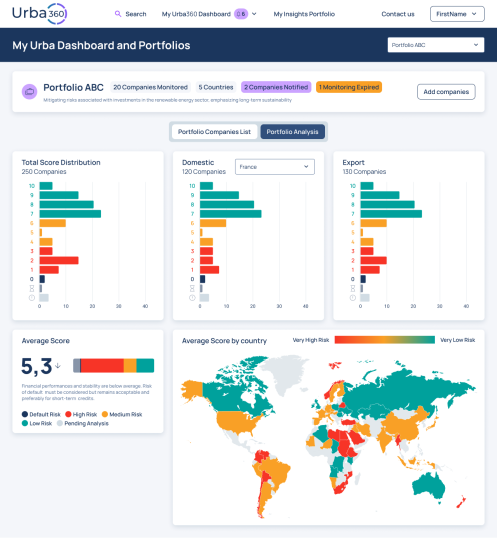
Task: Click the hourglass icon in Total Score chart
Action: 32,288
